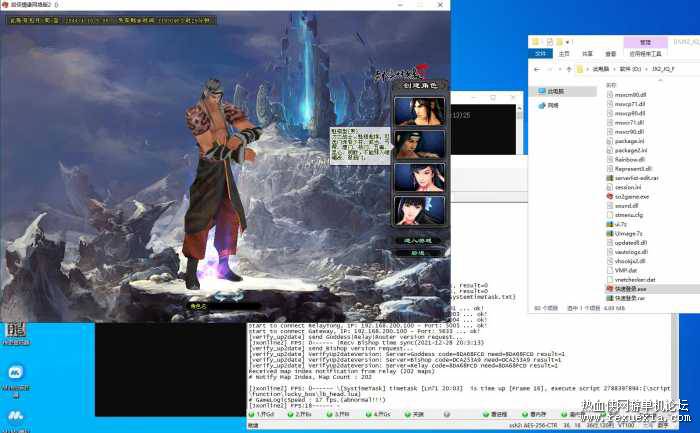Click the small button under enter game
This screenshot has width=700, height=433.
(418, 253)
